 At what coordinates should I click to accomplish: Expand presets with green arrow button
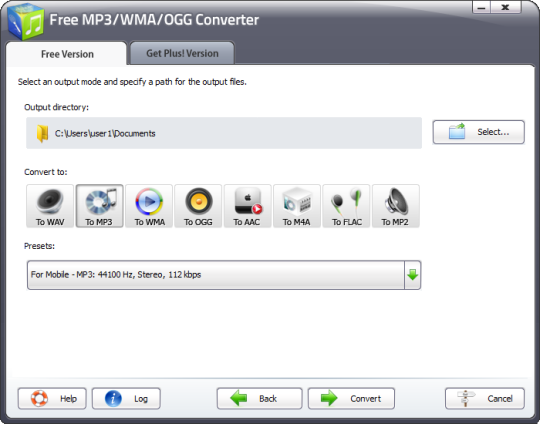click(x=413, y=275)
